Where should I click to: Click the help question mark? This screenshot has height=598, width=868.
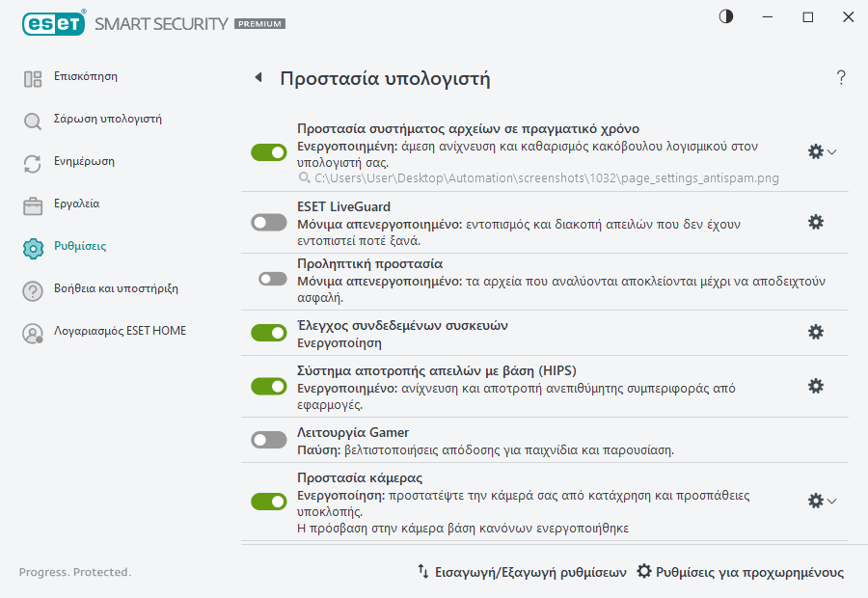[840, 78]
